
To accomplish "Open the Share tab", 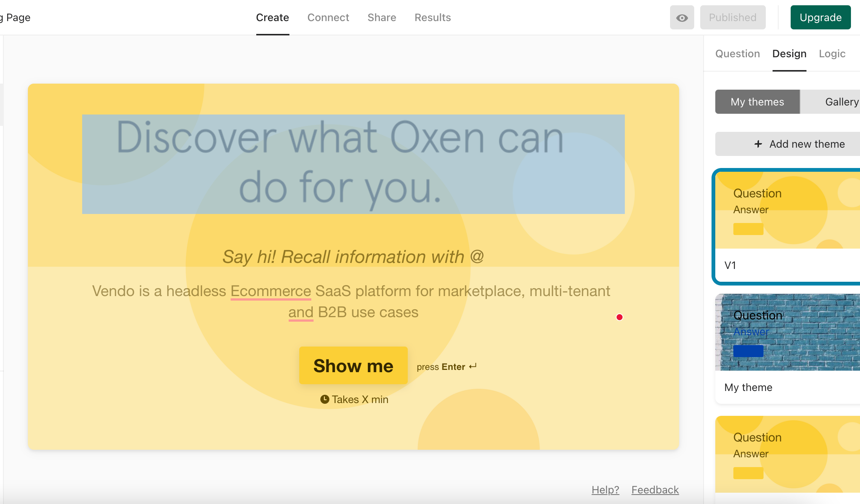I will [x=382, y=17].
